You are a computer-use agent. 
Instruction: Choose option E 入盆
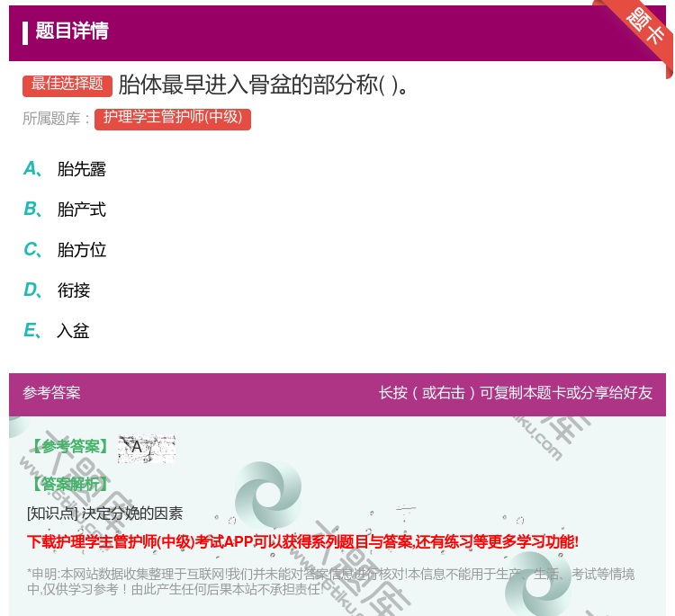[74, 331]
